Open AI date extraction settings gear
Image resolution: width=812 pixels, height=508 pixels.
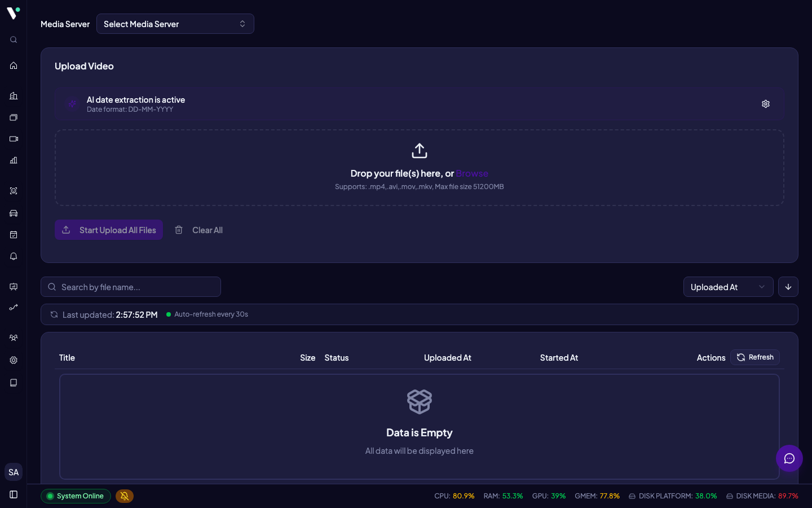pyautogui.click(x=766, y=104)
